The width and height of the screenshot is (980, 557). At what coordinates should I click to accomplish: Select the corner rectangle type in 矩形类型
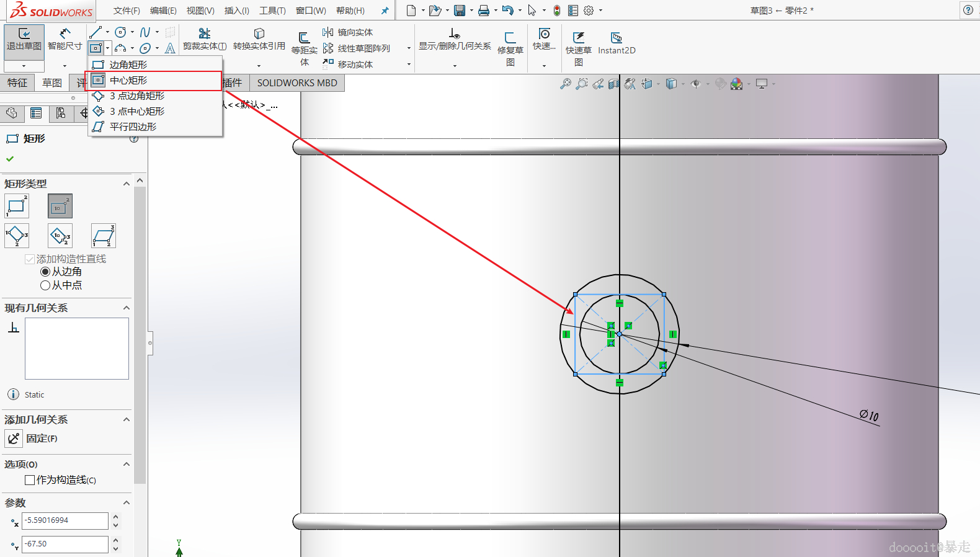(17, 206)
